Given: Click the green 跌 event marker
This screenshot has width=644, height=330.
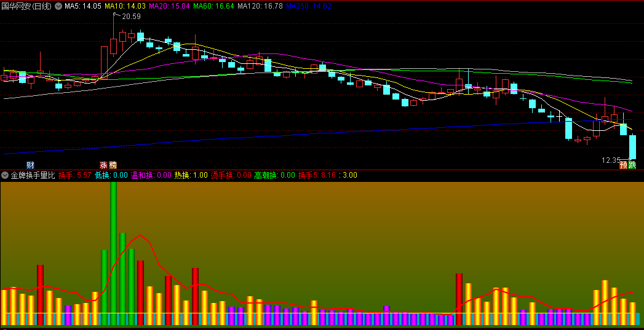Looking at the screenshot, I should tap(632, 165).
